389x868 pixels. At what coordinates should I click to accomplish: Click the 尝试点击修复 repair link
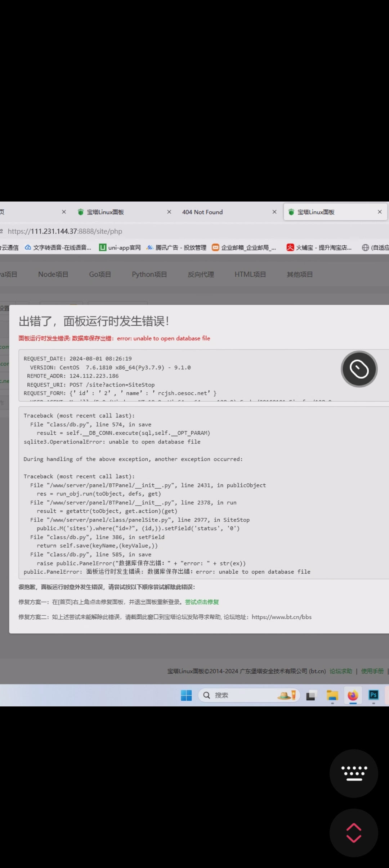click(x=202, y=602)
